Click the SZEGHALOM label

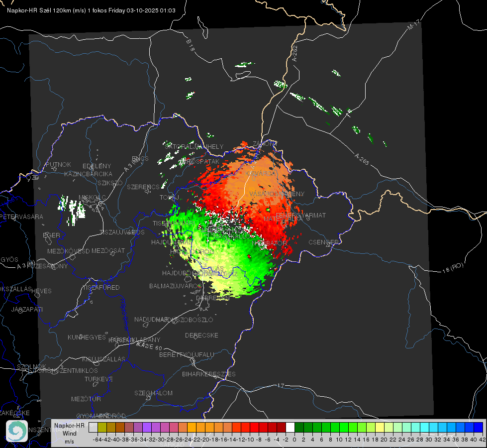(x=153, y=393)
